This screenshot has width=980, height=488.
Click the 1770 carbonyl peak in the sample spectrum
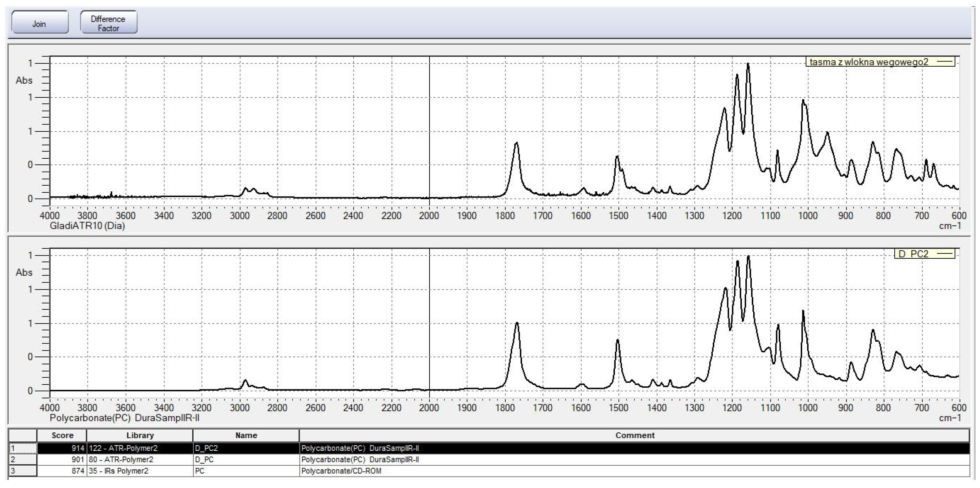(516, 144)
